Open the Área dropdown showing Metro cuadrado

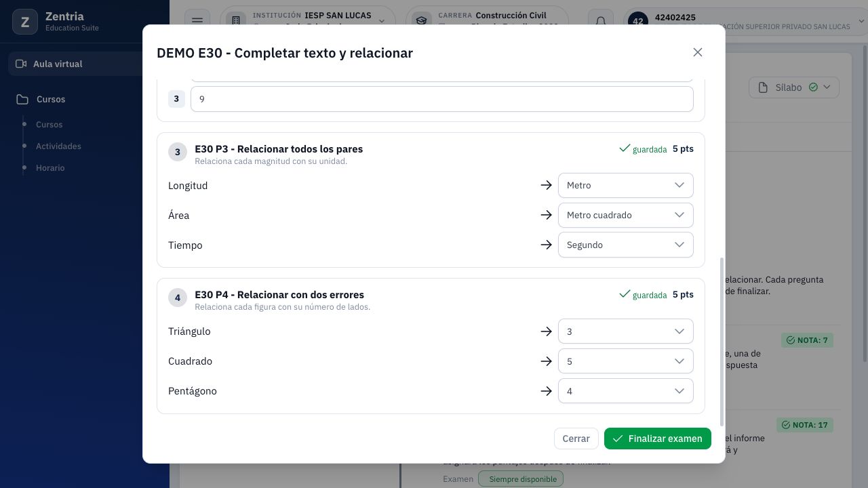point(625,215)
